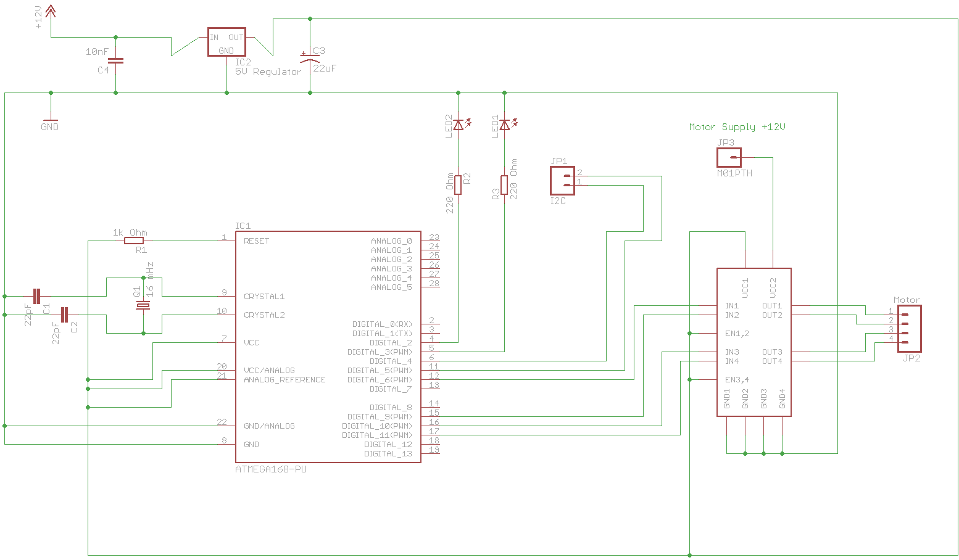The width and height of the screenshot is (959, 560).
Task: Click the JP2 Motor connector symbol
Action: coord(909,329)
